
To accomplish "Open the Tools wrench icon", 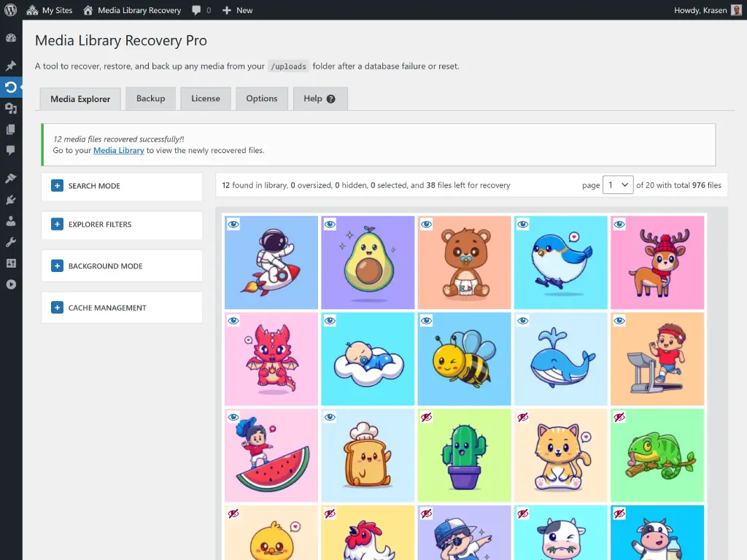I will [11, 241].
